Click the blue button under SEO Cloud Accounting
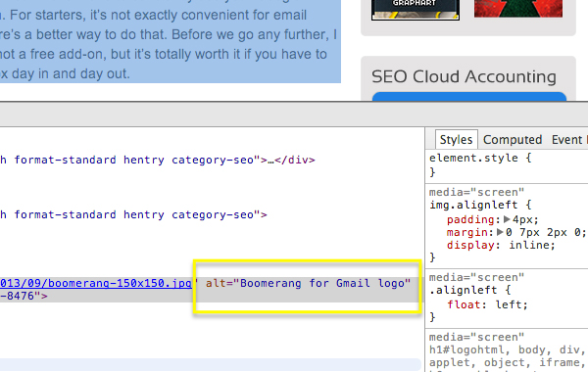Viewport: 588px width, 372px height. click(469, 96)
